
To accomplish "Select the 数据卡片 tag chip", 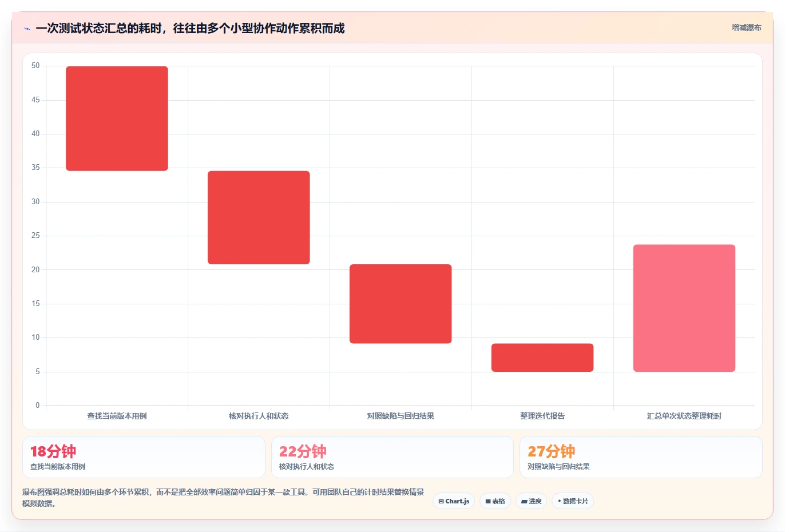I will [573, 501].
